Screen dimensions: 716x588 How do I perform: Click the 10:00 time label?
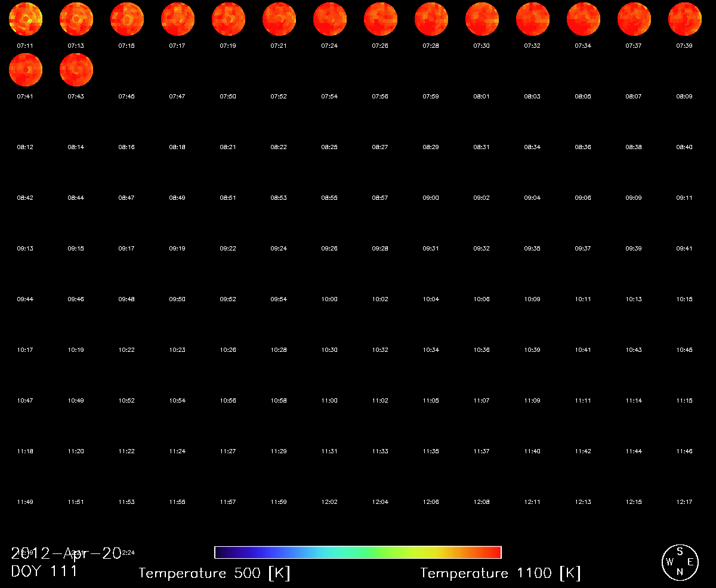click(329, 299)
